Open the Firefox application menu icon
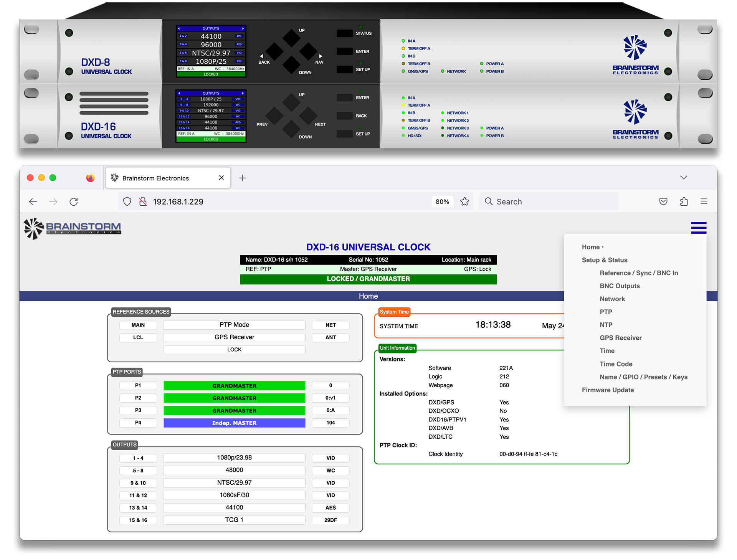The height and width of the screenshot is (560, 737). 704,201
